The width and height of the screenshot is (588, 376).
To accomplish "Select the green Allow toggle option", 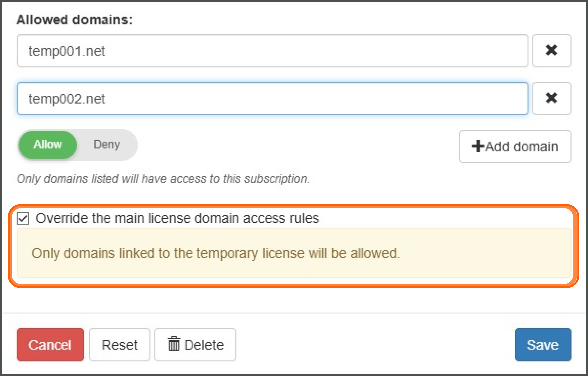I will (48, 145).
